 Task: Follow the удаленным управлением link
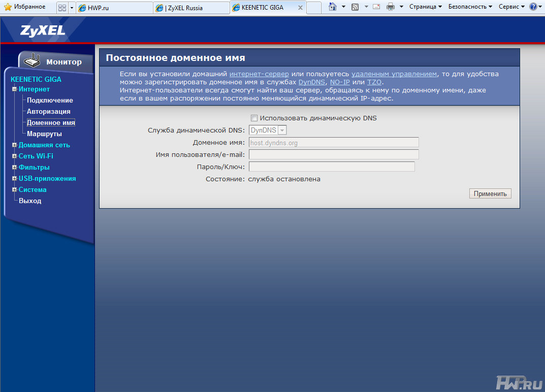(x=394, y=74)
